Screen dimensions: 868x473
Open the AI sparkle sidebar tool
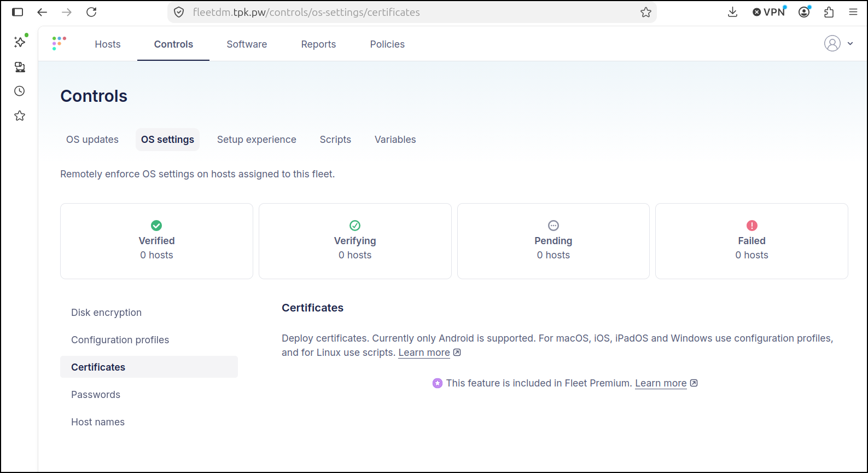click(x=20, y=42)
